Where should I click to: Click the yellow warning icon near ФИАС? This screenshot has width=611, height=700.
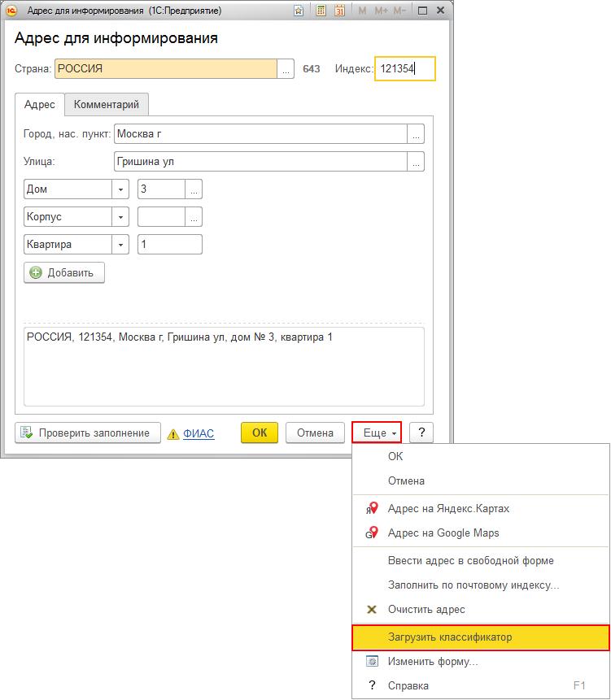tap(173, 434)
